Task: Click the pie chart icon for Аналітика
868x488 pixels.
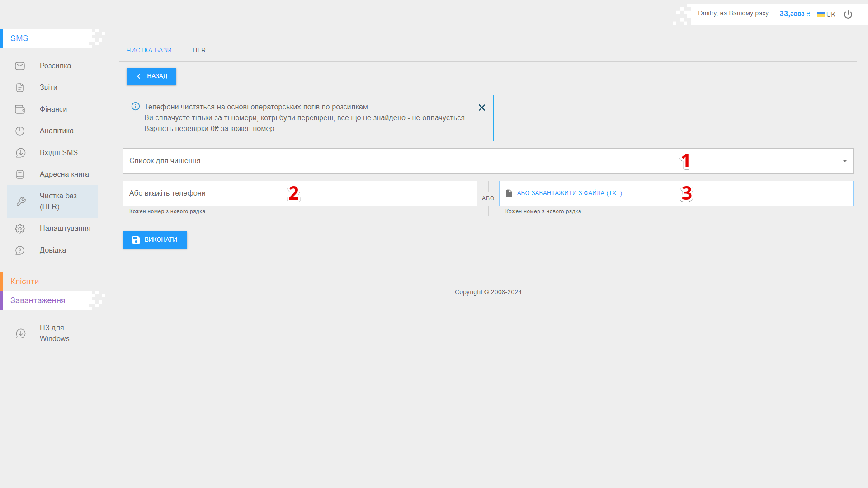Action: [x=20, y=131]
